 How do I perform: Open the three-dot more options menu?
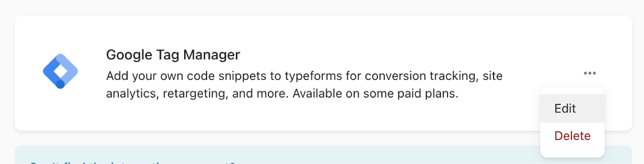tap(590, 73)
